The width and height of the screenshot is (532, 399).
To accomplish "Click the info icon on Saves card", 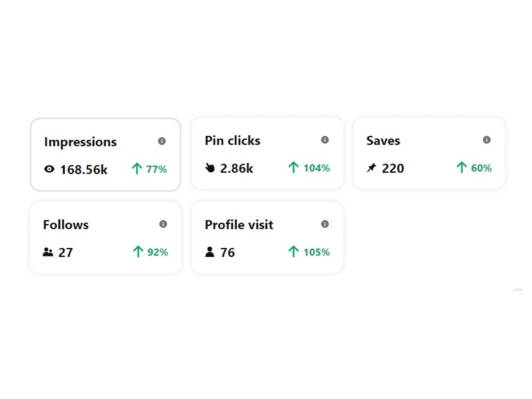I will point(486,140).
